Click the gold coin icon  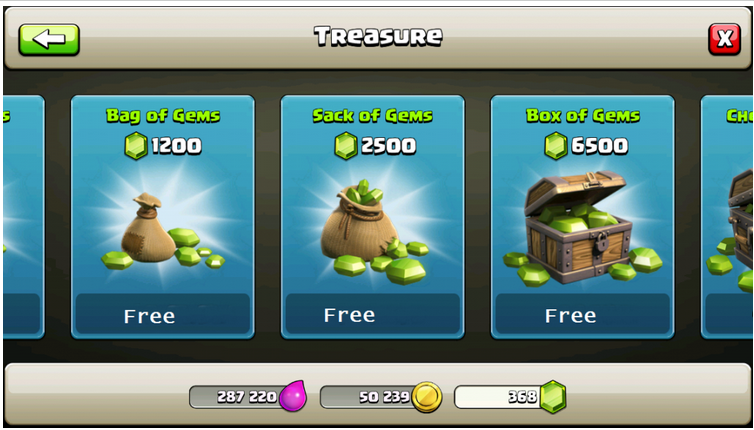click(427, 397)
